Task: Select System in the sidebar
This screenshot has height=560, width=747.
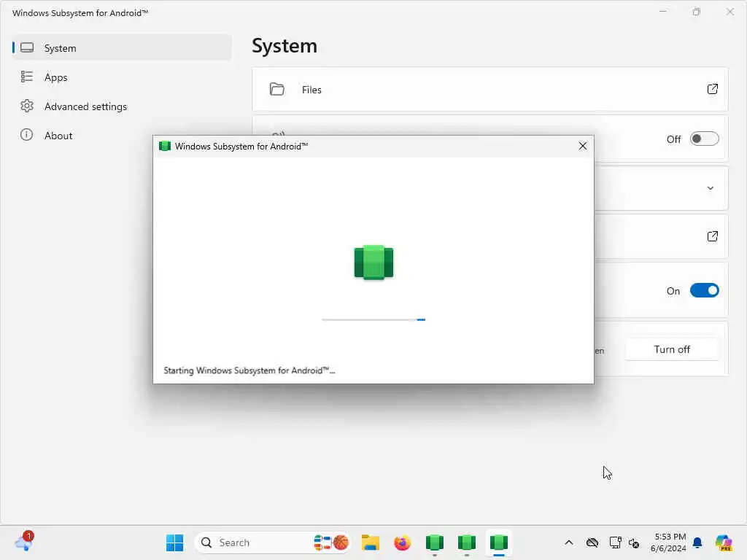Action: pos(122,47)
